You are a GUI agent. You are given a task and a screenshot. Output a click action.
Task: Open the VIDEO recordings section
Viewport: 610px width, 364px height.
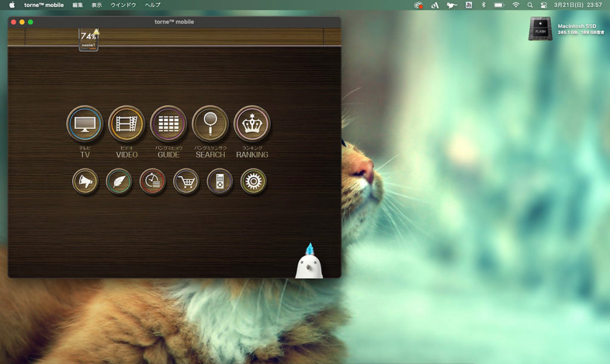click(126, 124)
